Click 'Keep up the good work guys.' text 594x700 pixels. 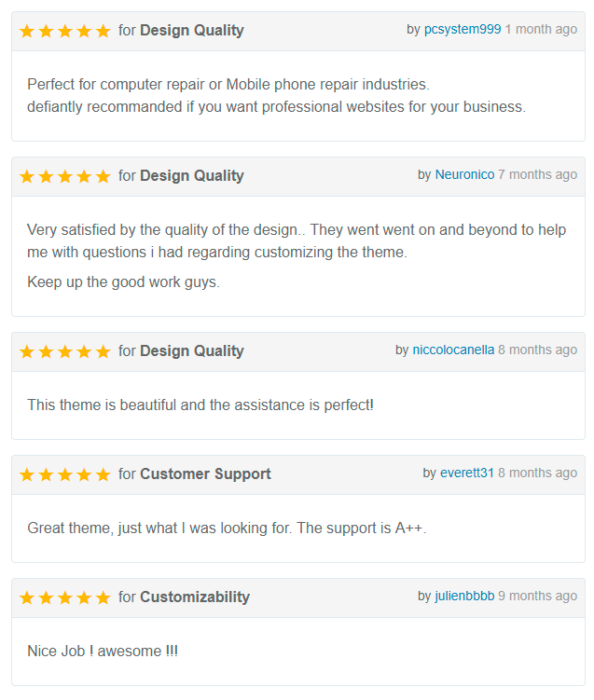tap(123, 282)
